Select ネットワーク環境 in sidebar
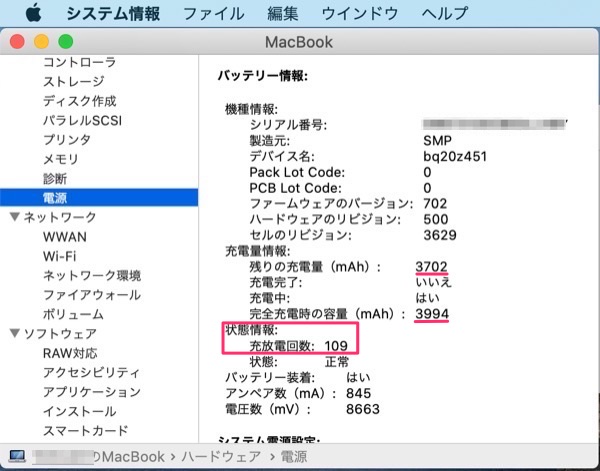This screenshot has height=471, width=600. click(x=92, y=275)
